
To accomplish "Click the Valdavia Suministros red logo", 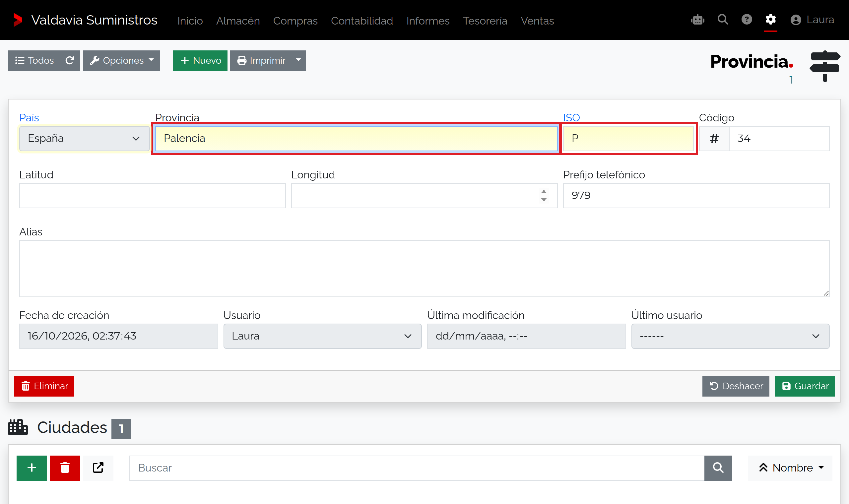I will [x=18, y=20].
